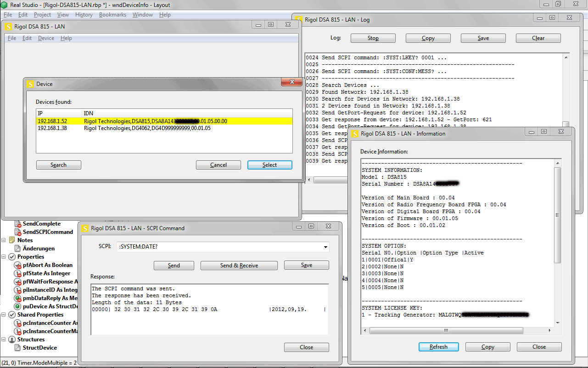The height and width of the screenshot is (368, 588).
Task: Open the File menu in Real Studio
Action: (8, 15)
